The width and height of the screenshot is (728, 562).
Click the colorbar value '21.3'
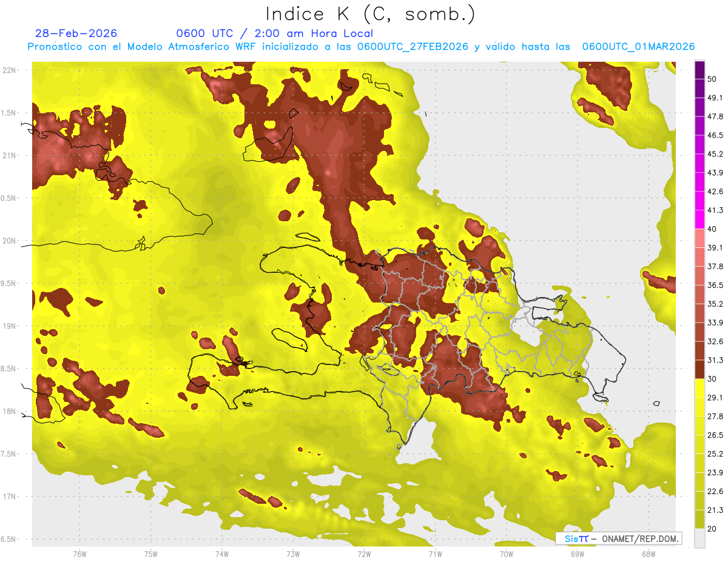click(715, 510)
